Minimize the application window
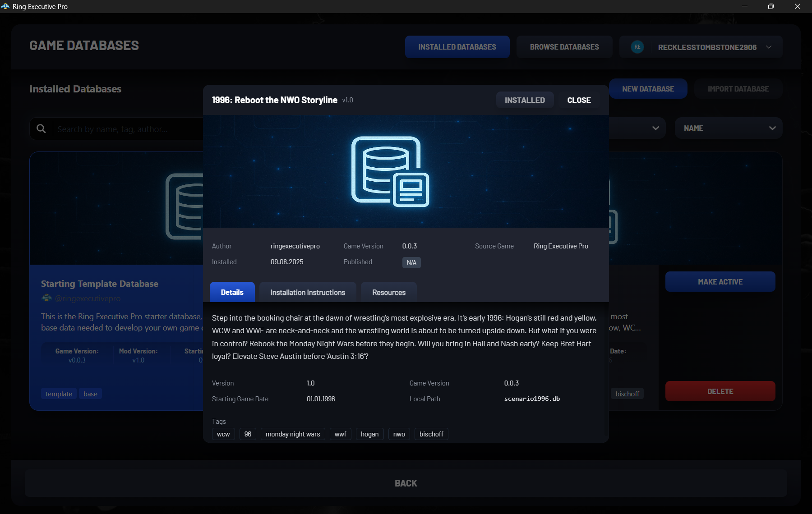Viewport: 812px width, 514px height. click(745, 6)
